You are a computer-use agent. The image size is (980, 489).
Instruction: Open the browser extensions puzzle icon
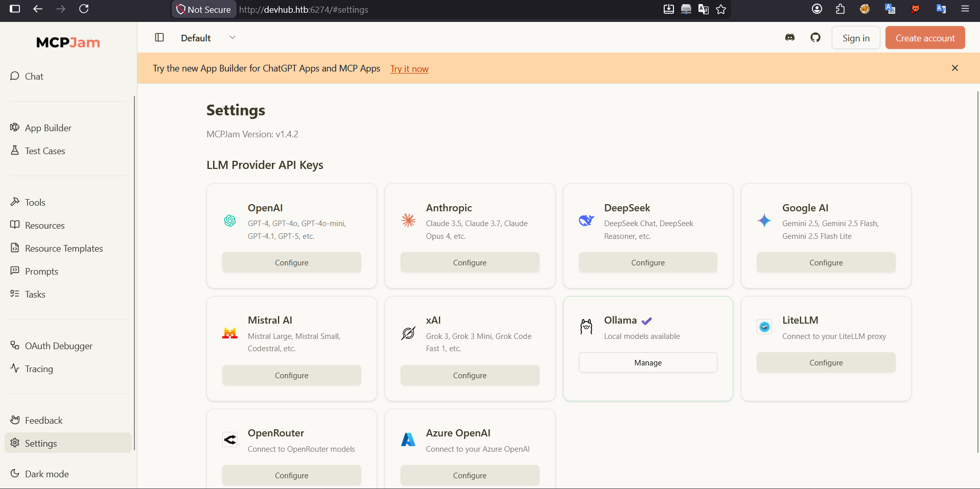coord(841,9)
